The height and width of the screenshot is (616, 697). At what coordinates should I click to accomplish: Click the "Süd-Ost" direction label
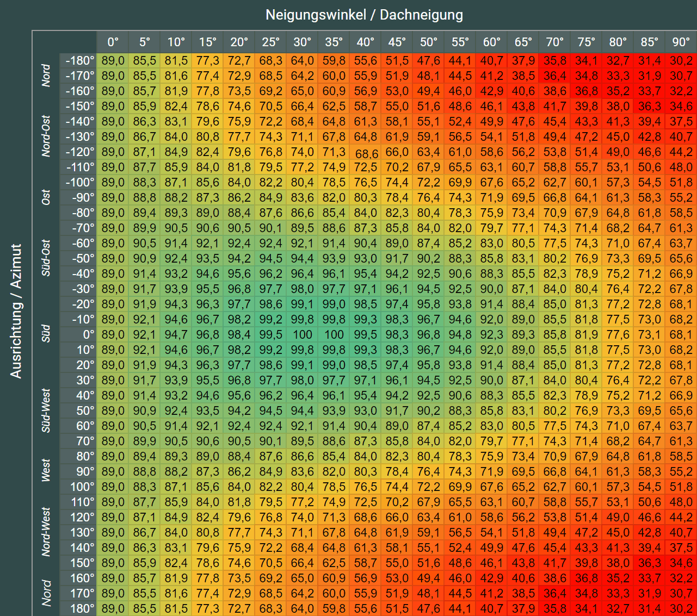coord(46,258)
